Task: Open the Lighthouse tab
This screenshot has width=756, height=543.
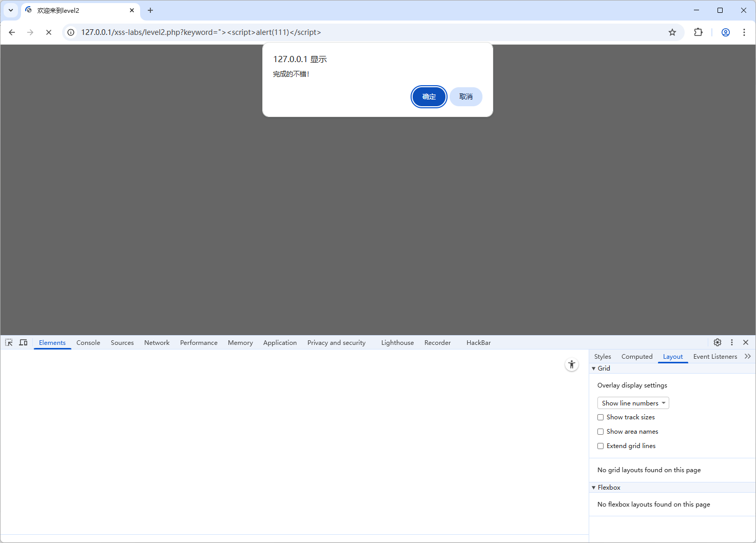Action: (x=397, y=343)
